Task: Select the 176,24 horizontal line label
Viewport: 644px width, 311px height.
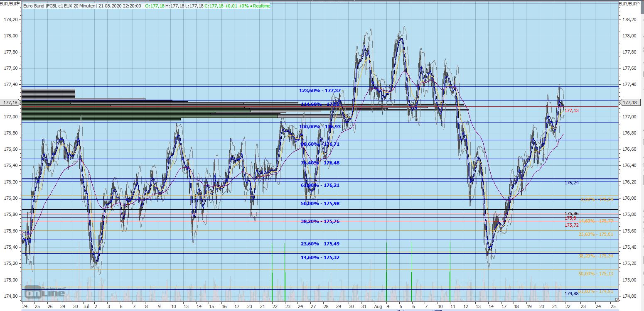Action: tap(571, 183)
